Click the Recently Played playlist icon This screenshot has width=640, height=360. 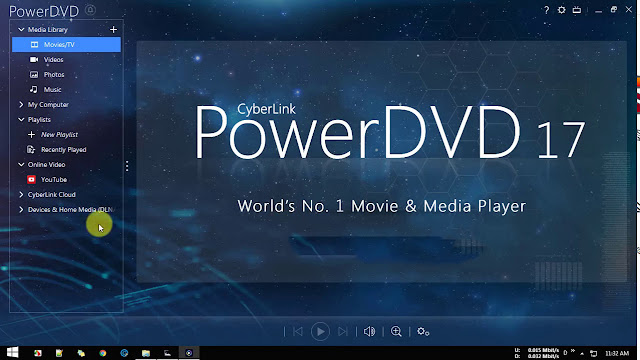coord(31,149)
